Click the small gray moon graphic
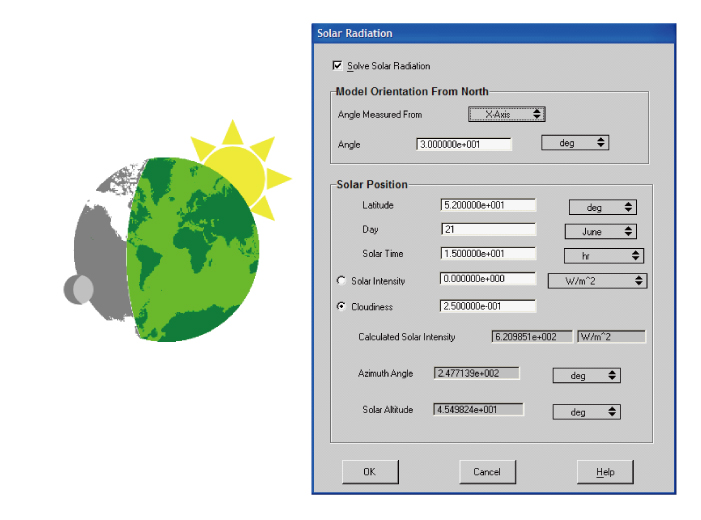The width and height of the screenshot is (701, 520). point(79,289)
